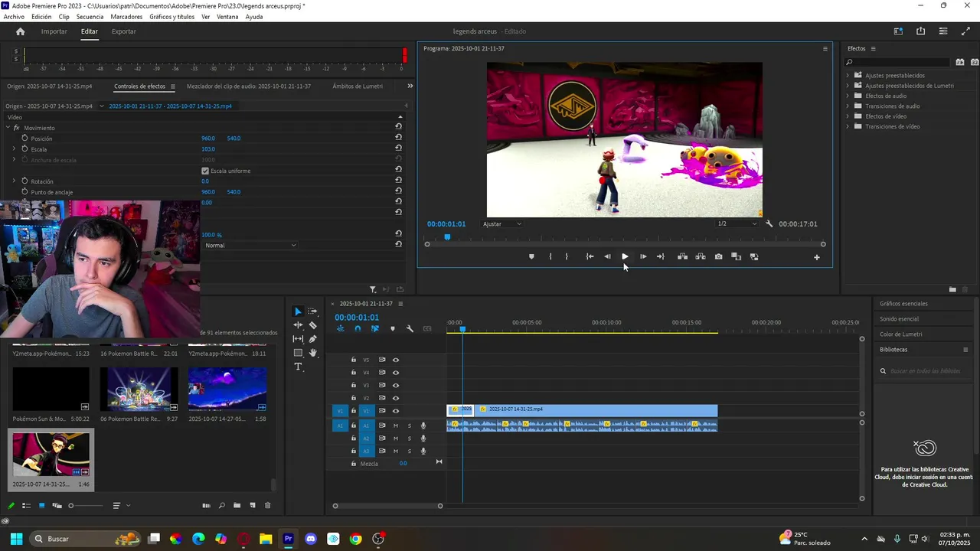This screenshot has width=980, height=551.
Task: Click the New Item icon in Project panel
Action: [x=252, y=505]
